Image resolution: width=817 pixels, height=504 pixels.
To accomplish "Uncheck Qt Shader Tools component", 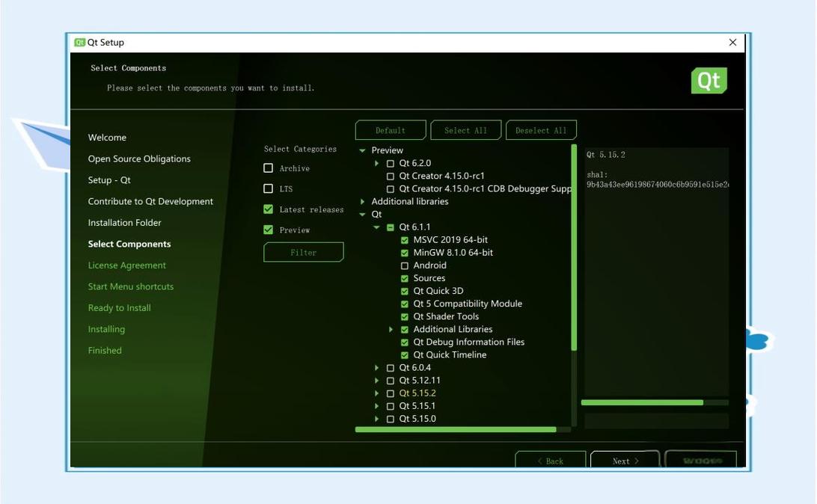I will pyautogui.click(x=404, y=316).
